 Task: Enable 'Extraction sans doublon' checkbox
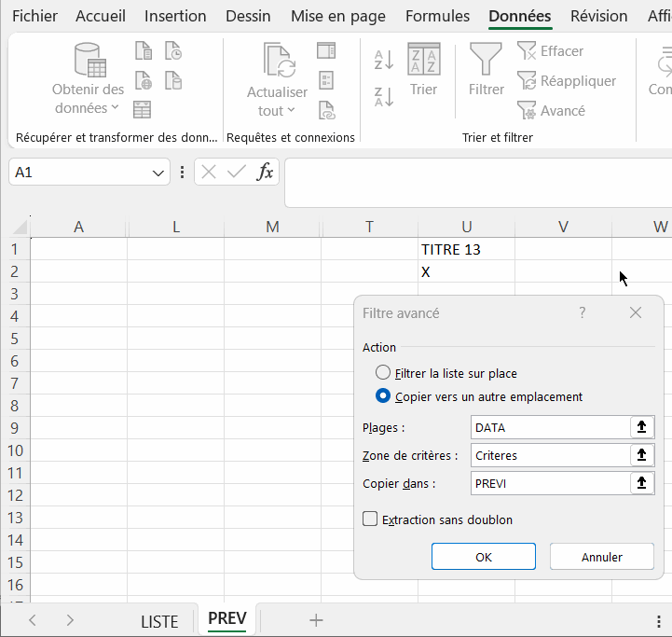click(x=370, y=519)
